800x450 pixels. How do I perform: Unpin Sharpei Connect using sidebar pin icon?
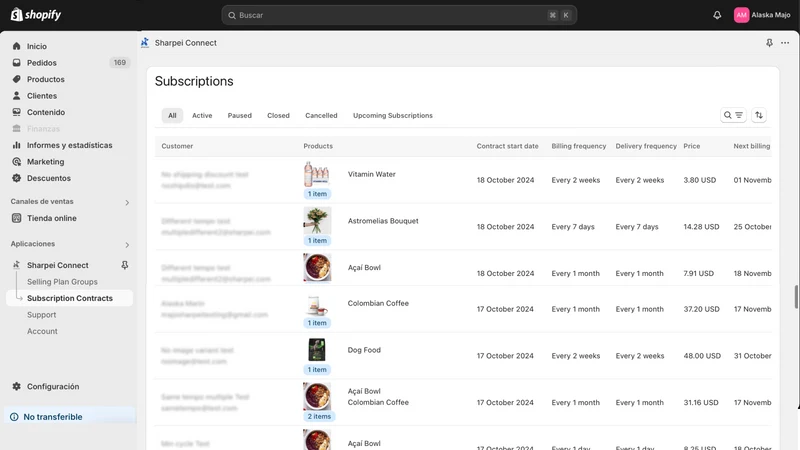[124, 265]
